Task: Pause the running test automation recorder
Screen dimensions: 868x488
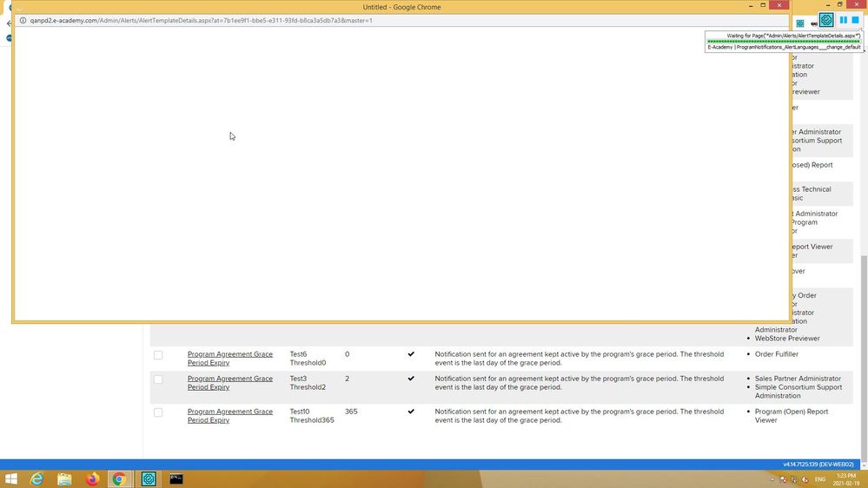Action: (843, 20)
